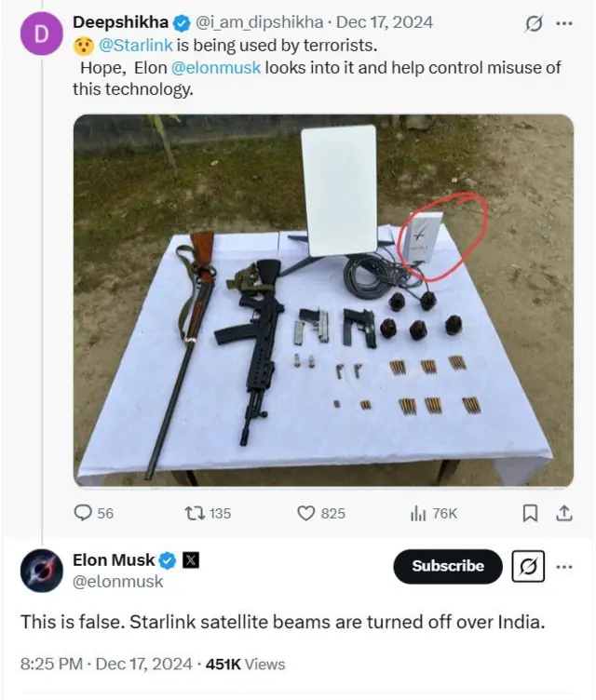
Task: Click the X affiliation badge beside Elon Musk
Action: [190, 560]
